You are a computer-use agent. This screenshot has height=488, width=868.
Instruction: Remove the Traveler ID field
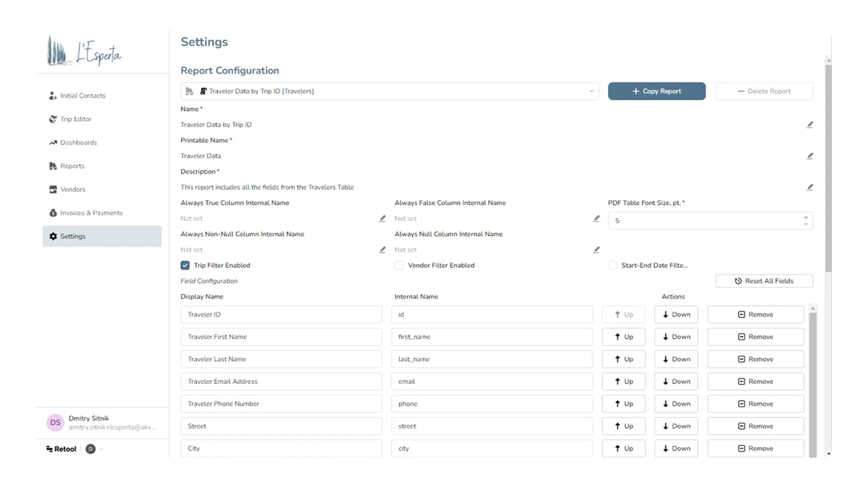(x=756, y=314)
